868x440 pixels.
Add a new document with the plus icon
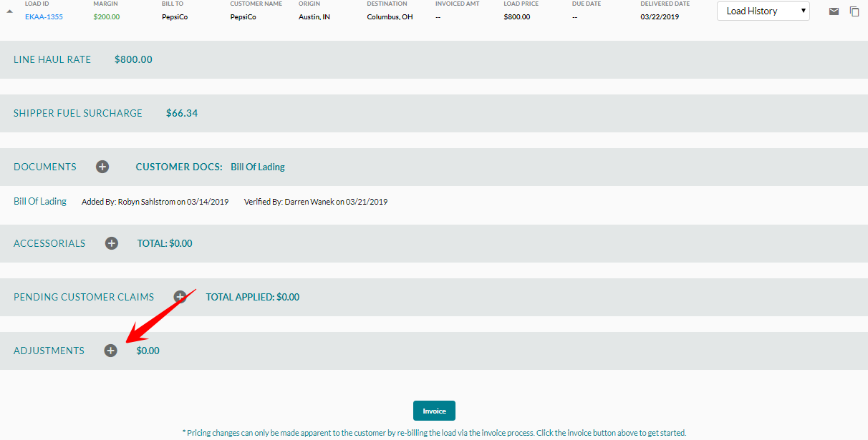click(102, 167)
